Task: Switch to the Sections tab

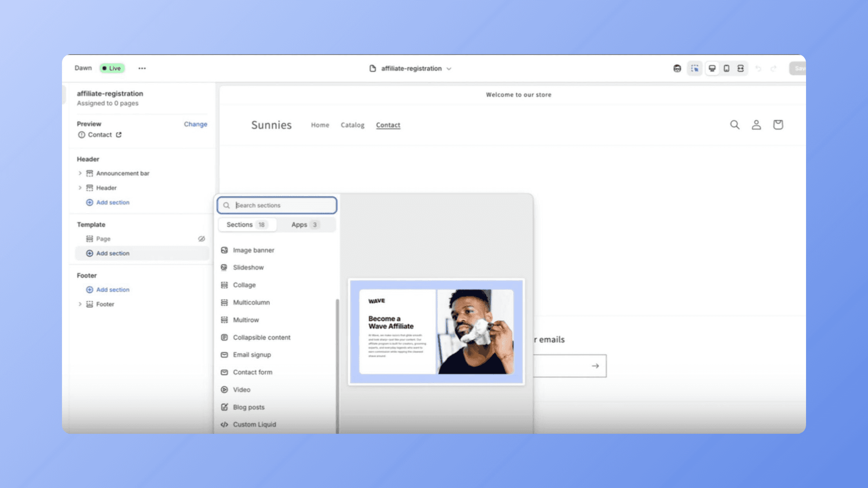Action: click(247, 225)
